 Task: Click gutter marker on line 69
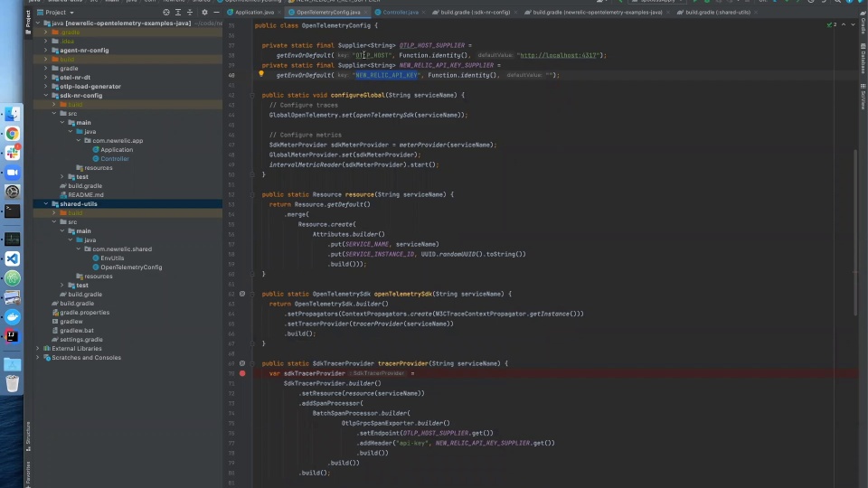242,363
